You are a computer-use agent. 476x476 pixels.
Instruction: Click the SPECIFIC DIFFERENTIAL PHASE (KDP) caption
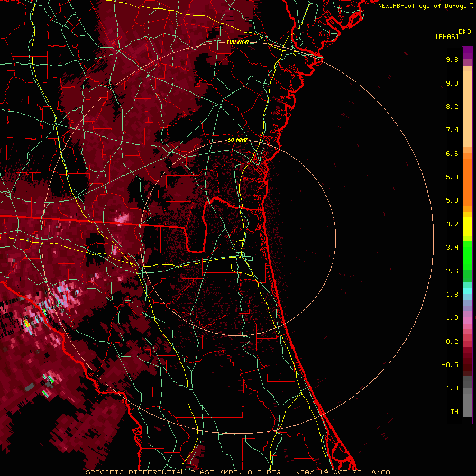click(x=164, y=472)
